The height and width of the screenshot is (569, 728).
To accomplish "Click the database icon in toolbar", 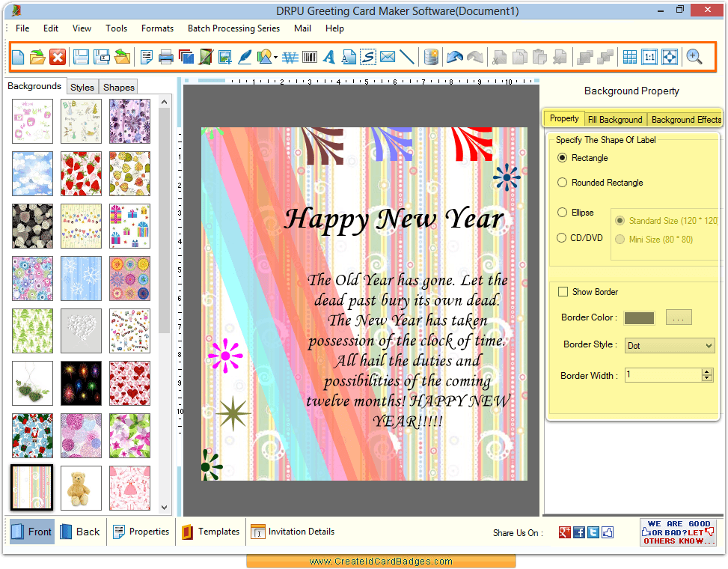I will 431,57.
